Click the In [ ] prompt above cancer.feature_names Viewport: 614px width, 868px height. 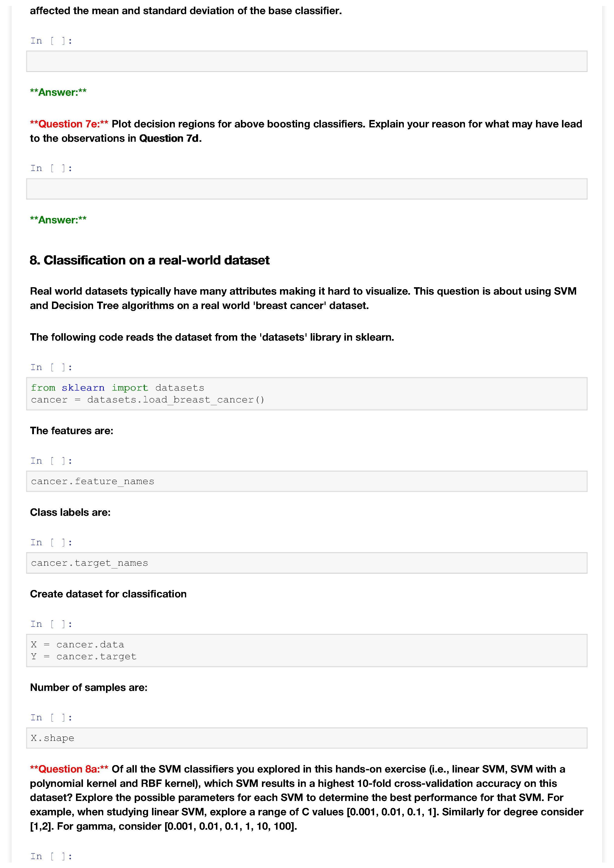51,460
